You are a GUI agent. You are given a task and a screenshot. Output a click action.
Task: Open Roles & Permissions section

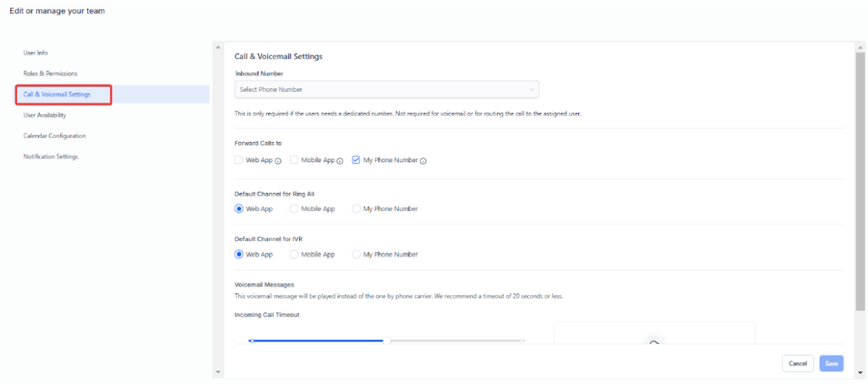(51, 73)
